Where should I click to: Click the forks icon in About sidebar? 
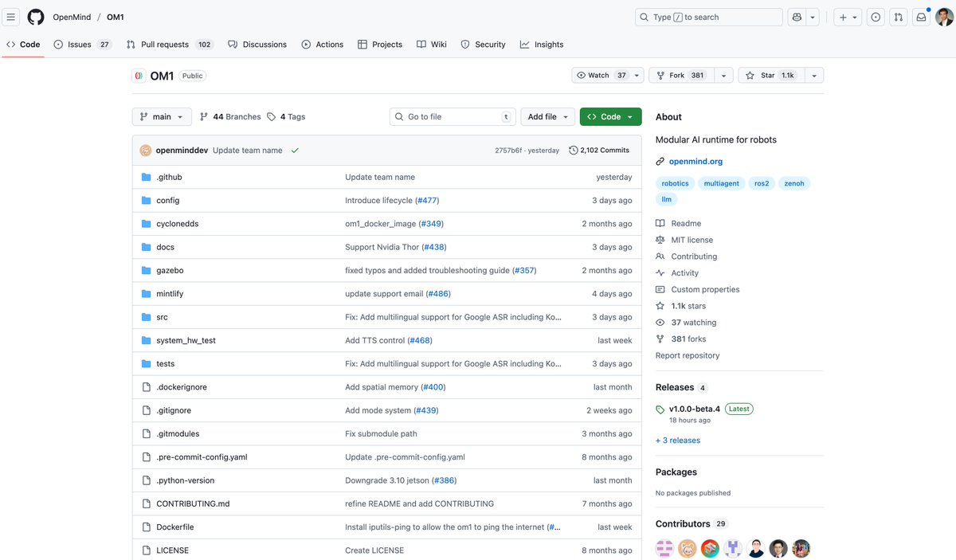[660, 339]
